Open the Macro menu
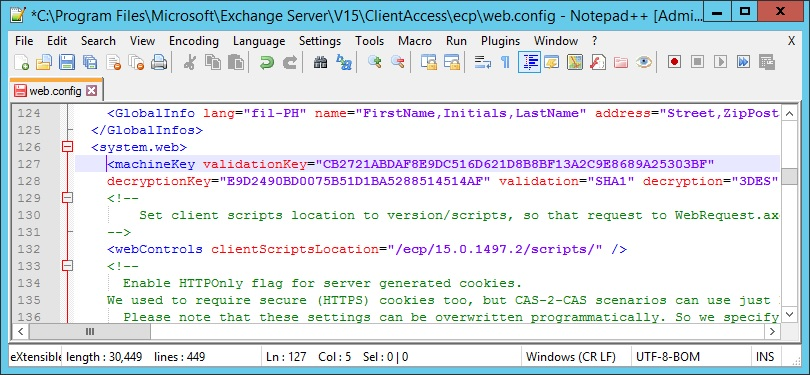The image size is (810, 375). tap(415, 41)
